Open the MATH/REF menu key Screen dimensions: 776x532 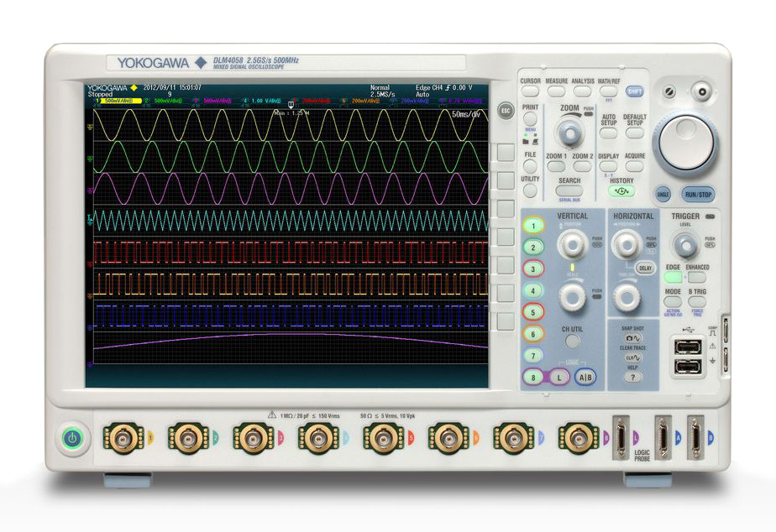click(608, 91)
